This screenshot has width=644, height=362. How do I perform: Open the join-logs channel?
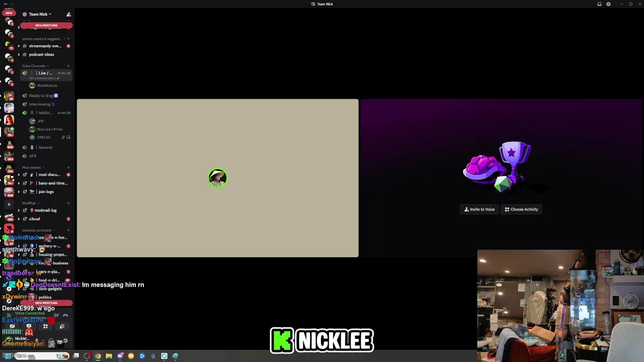(x=46, y=192)
